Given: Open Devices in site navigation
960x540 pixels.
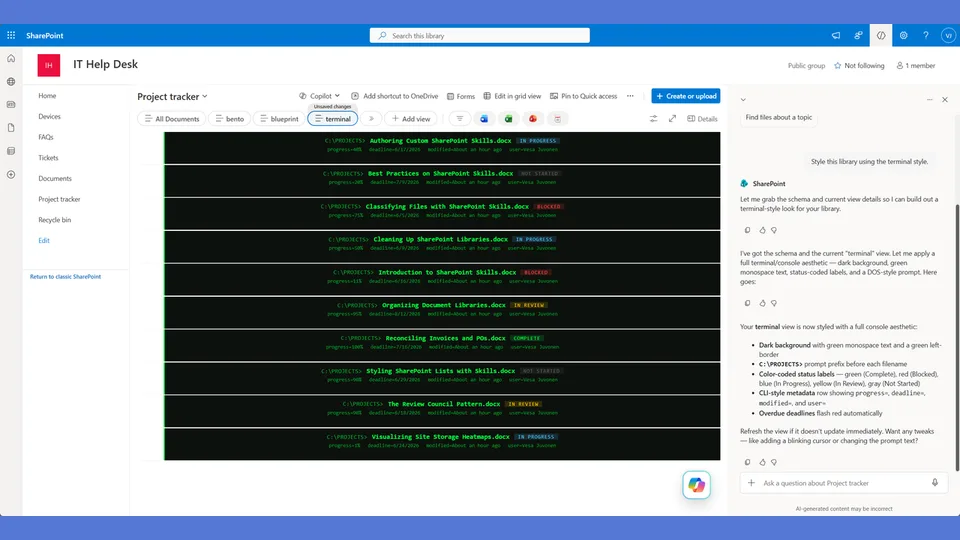Looking at the screenshot, I should pyautogui.click(x=50, y=116).
